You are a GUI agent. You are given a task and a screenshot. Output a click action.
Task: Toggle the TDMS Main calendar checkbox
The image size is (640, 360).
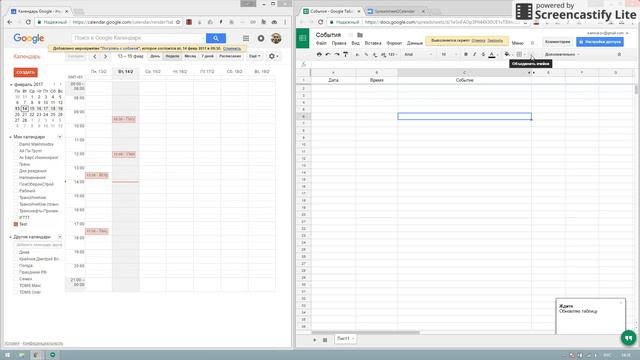(16, 285)
